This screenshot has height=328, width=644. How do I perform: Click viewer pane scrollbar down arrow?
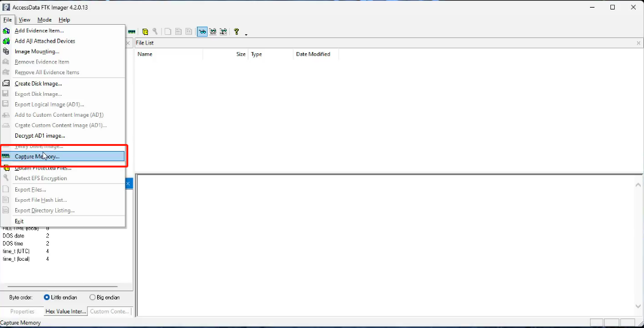tap(639, 306)
